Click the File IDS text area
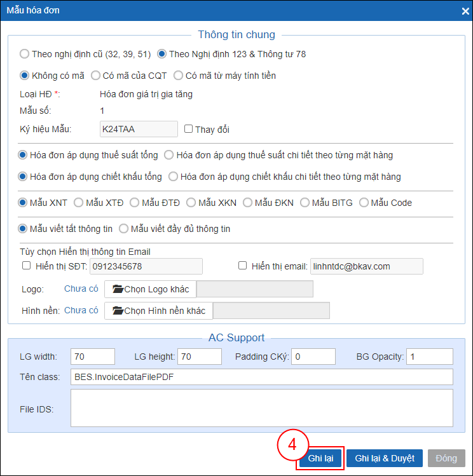 [x=262, y=408]
